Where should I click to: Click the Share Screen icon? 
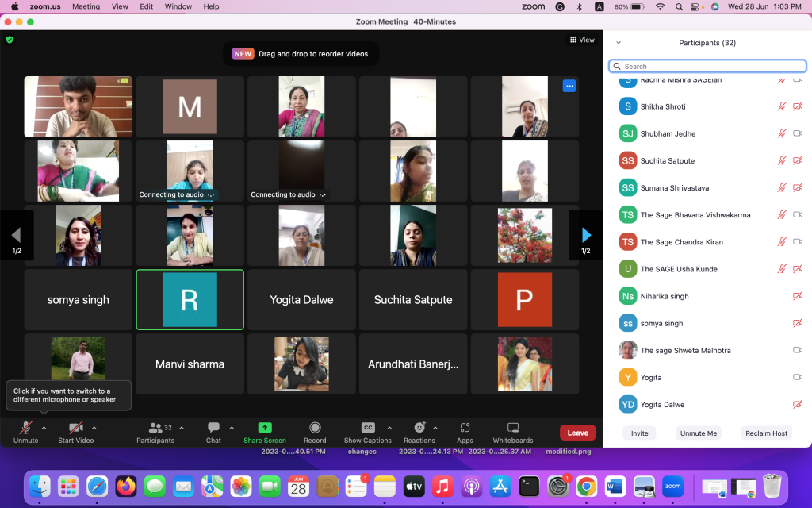(265, 428)
